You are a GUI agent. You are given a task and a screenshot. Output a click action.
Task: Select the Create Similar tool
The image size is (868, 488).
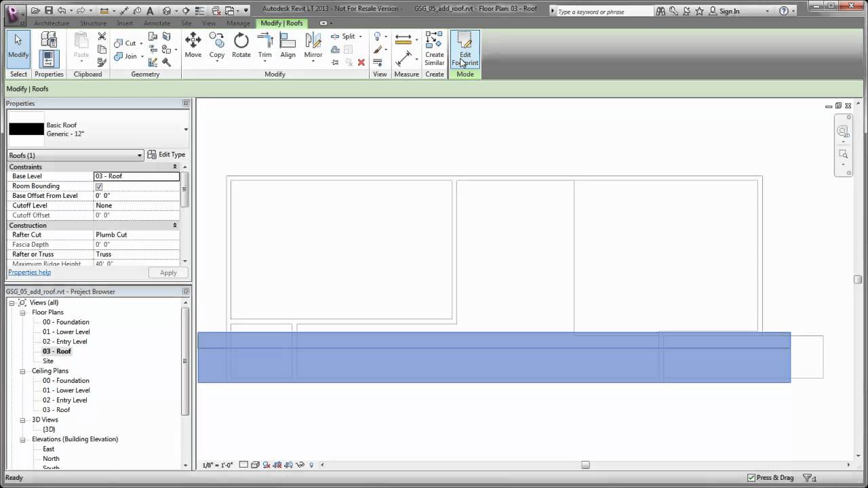pos(434,47)
